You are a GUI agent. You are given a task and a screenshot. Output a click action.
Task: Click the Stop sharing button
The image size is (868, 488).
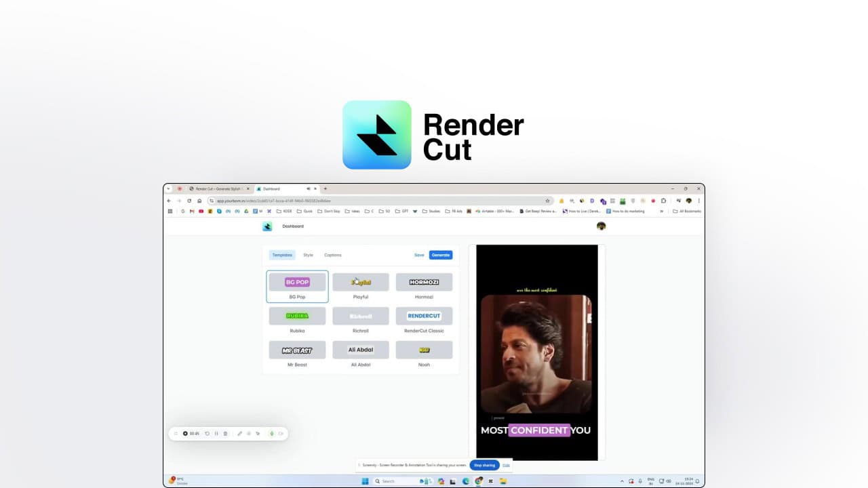[484, 465]
